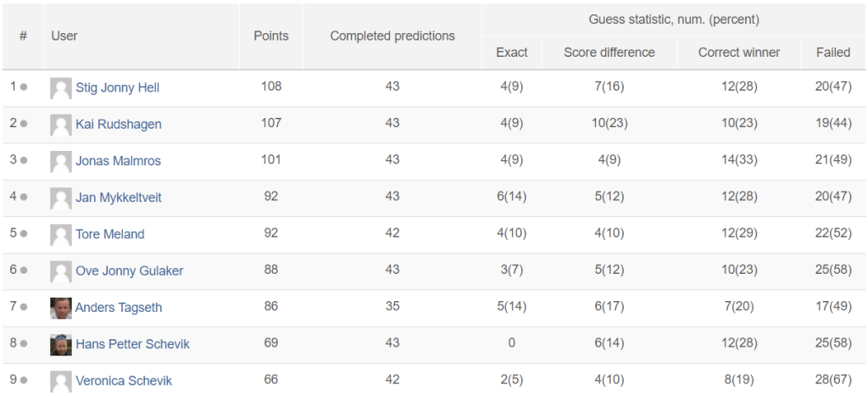868x396 pixels.
Task: Click the Correct winner column header
Action: pyautogui.click(x=739, y=53)
